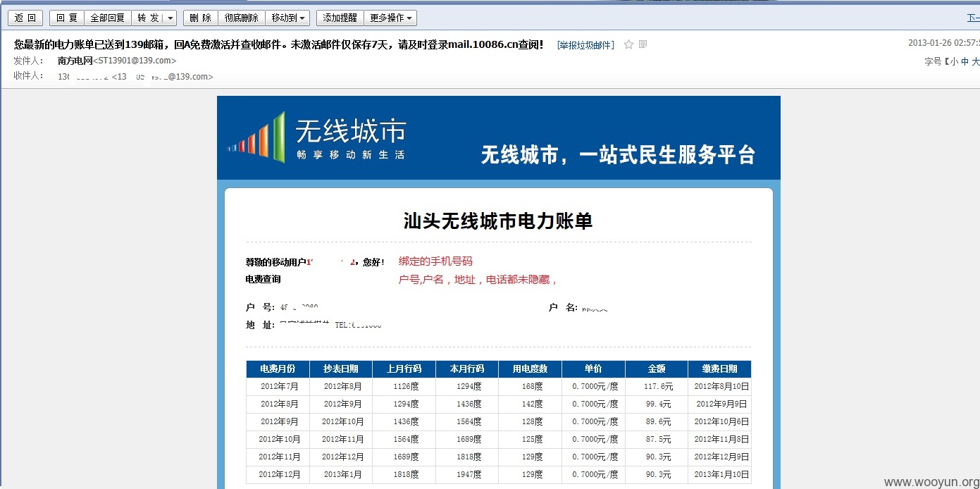Screen dimensions: 980x489
Task: Click the 单价 column header
Action: coord(593,369)
